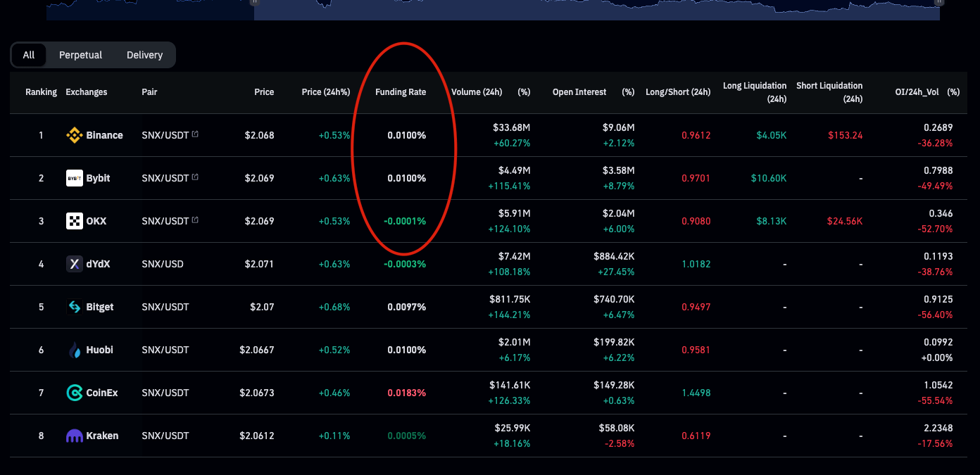Click Binance short liquidation $153.24
The image size is (980, 475).
(846, 135)
